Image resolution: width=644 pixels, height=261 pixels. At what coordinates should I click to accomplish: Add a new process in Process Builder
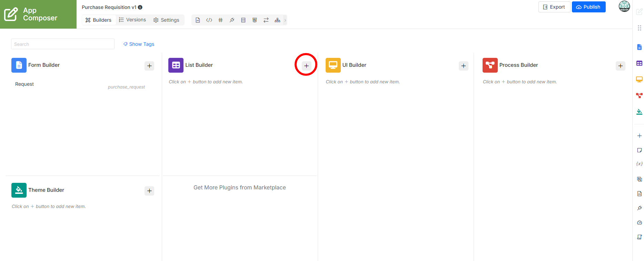tap(621, 66)
